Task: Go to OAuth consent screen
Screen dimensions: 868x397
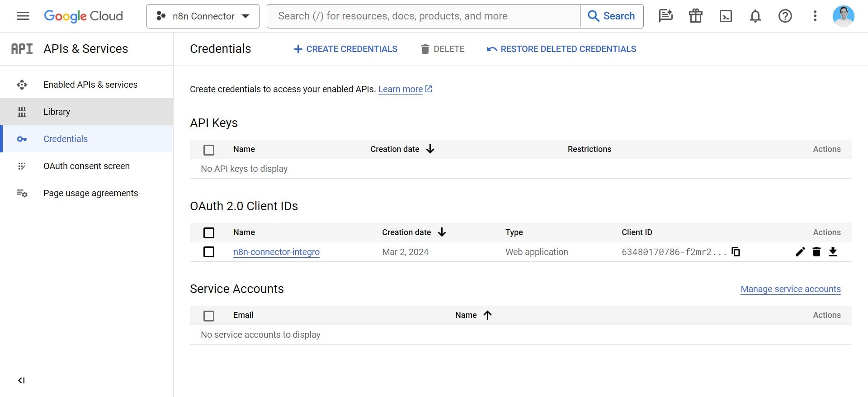Action: 86,166
